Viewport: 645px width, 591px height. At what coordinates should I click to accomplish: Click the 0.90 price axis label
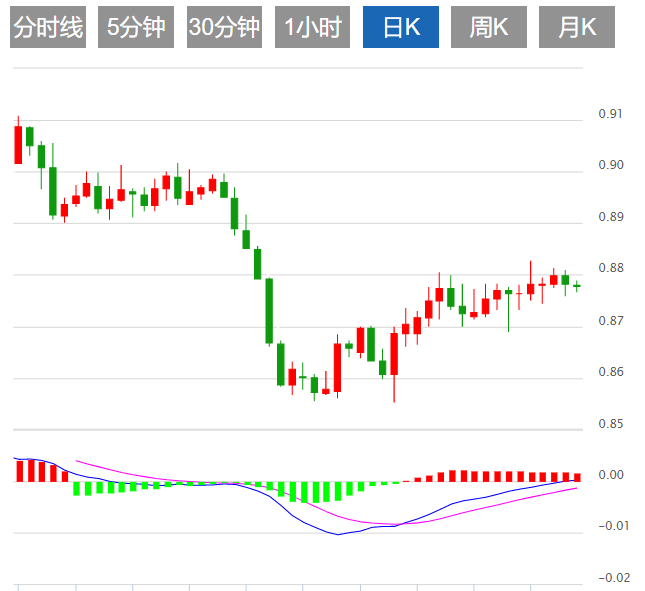click(x=610, y=165)
